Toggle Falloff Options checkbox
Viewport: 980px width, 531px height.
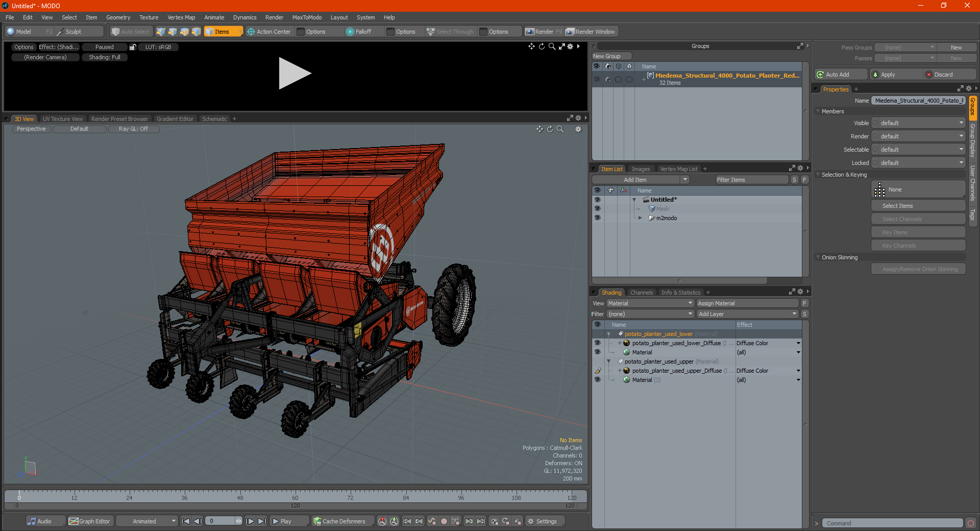tap(390, 32)
